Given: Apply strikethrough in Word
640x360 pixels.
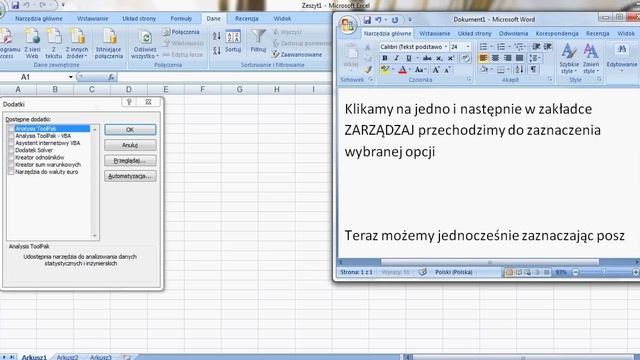Looking at the screenshot, I should (x=427, y=58).
